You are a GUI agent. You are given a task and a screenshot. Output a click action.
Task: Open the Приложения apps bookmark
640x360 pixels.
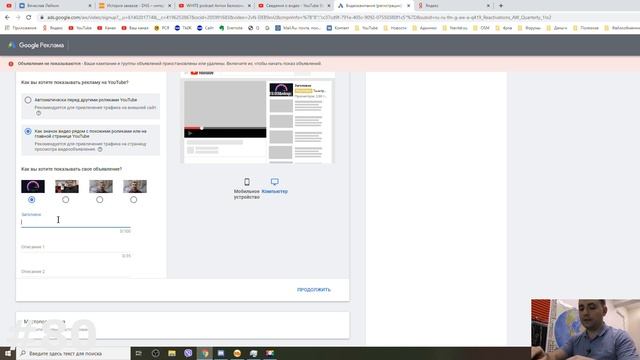(x=20, y=28)
